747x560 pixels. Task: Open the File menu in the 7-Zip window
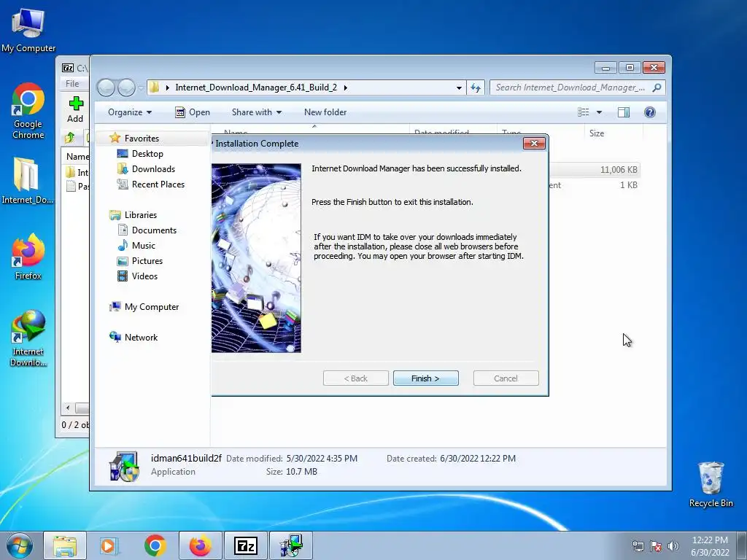(x=72, y=84)
